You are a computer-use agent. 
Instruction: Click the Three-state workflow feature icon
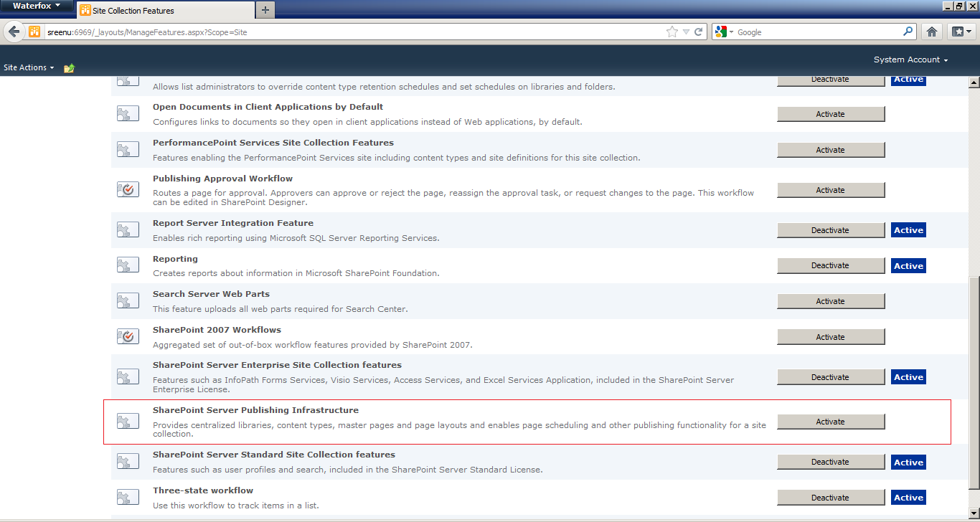[128, 497]
